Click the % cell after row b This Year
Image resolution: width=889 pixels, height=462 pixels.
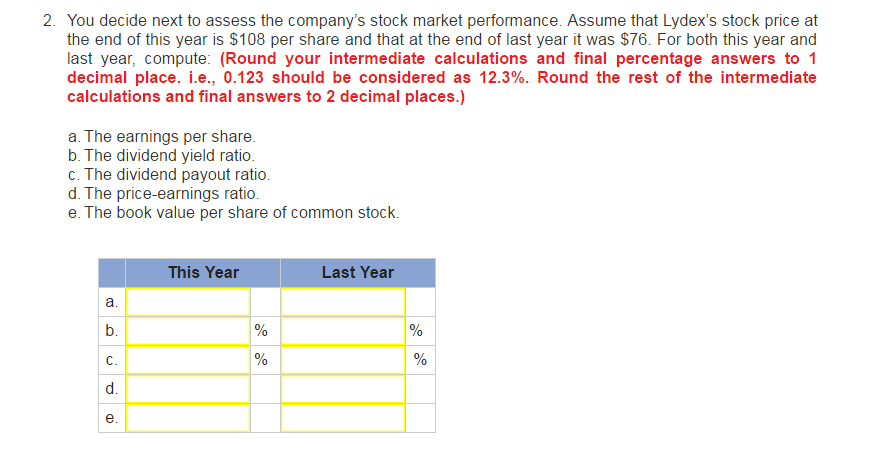pos(262,330)
